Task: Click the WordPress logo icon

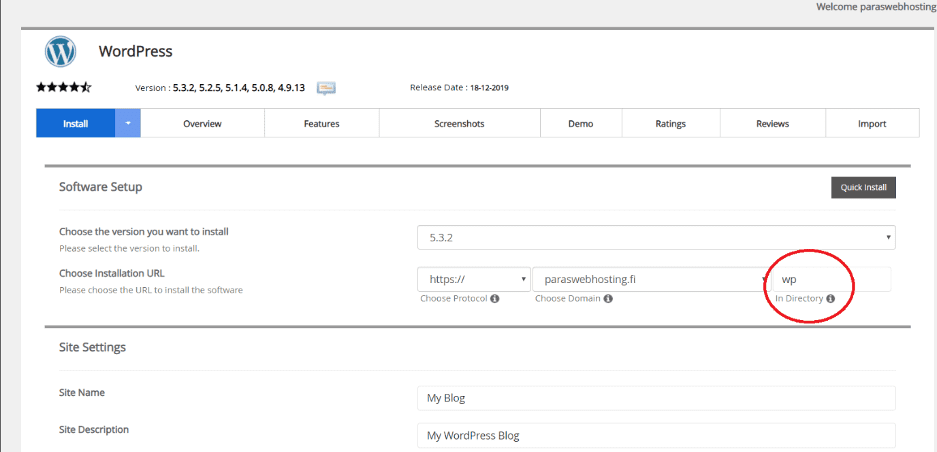Action: [60, 51]
